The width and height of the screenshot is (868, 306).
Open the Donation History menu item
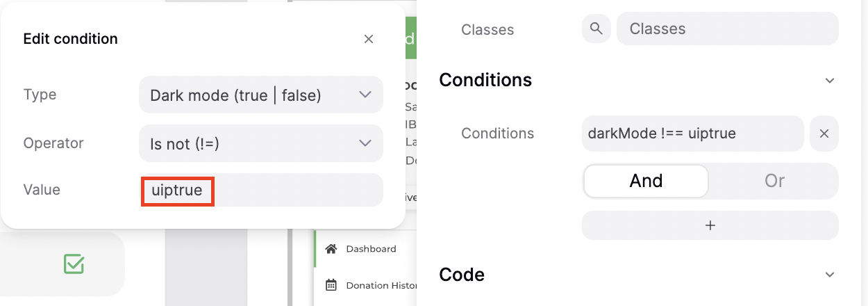(x=381, y=285)
